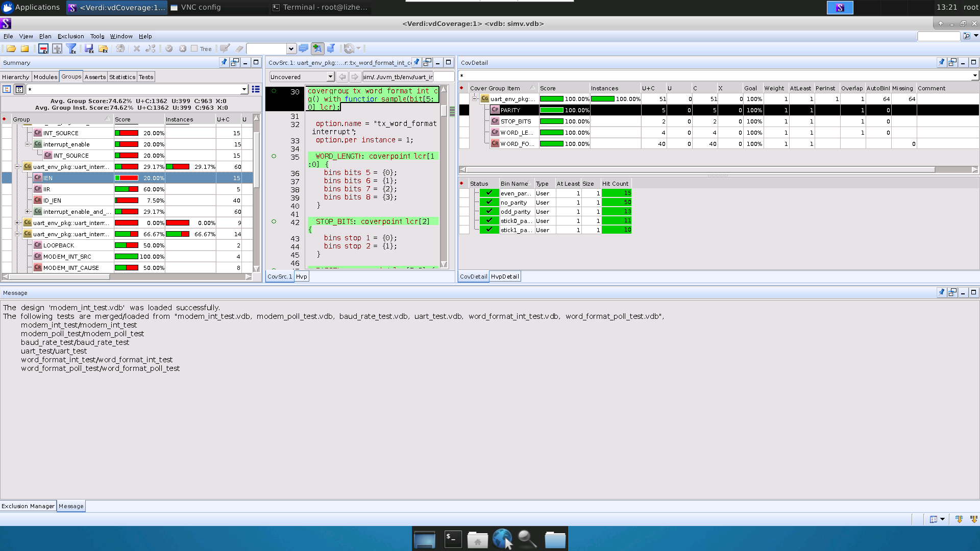Toggle the sigma summary button
Image resolution: width=980 pixels, height=551 pixels.
coord(19,89)
